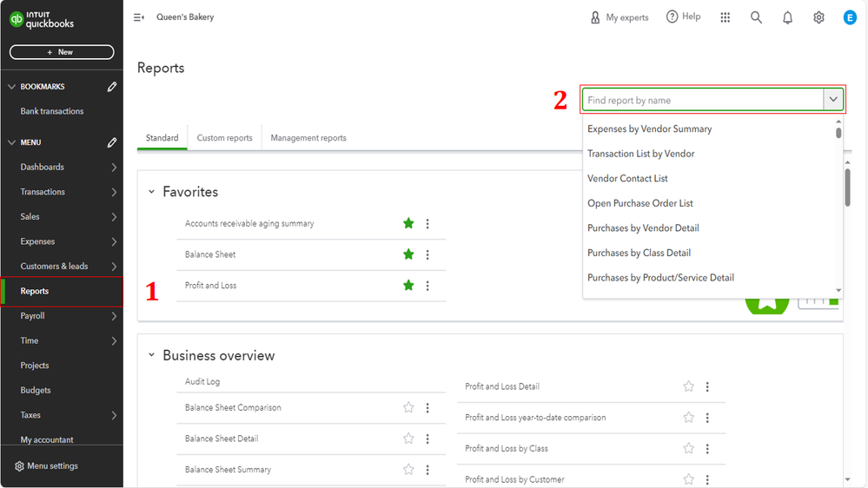Collapse the sidebar navigation menu icon
Image resolution: width=868 pixels, height=488 pixels.
coord(139,17)
